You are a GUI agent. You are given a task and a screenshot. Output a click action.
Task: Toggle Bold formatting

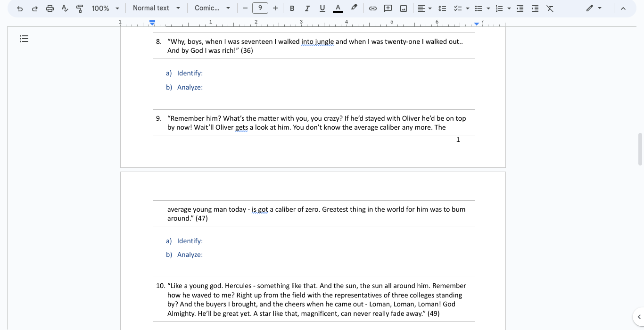click(292, 8)
